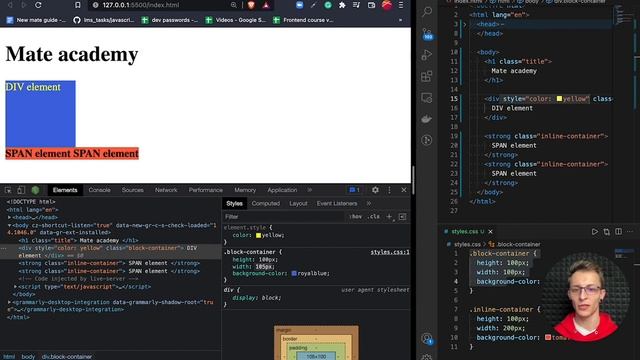Show more DevTools panel tabs

[310, 190]
